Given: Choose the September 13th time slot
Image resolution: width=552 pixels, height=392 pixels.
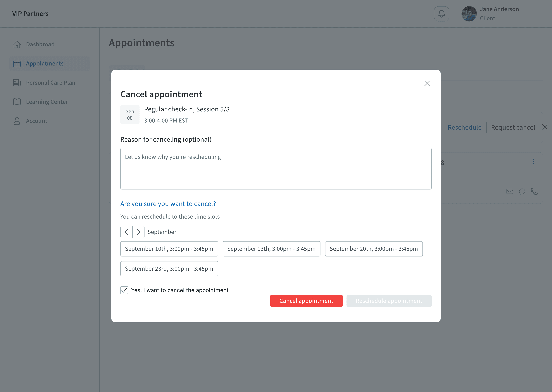Looking at the screenshot, I should coord(271,249).
